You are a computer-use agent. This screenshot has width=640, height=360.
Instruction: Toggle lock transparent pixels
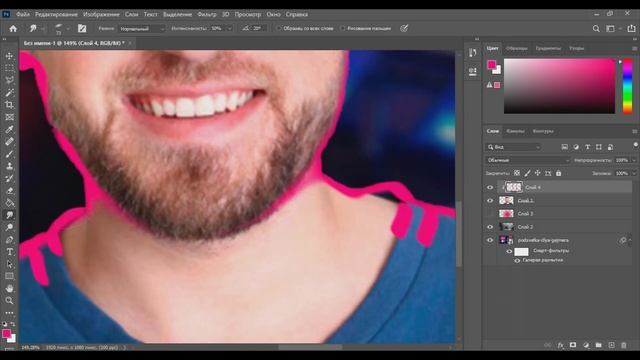click(x=517, y=173)
